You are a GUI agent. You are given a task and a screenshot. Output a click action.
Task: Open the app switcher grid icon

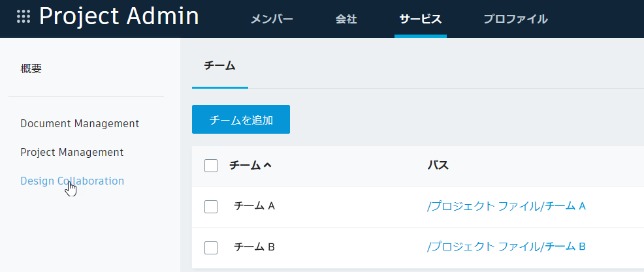tap(24, 17)
